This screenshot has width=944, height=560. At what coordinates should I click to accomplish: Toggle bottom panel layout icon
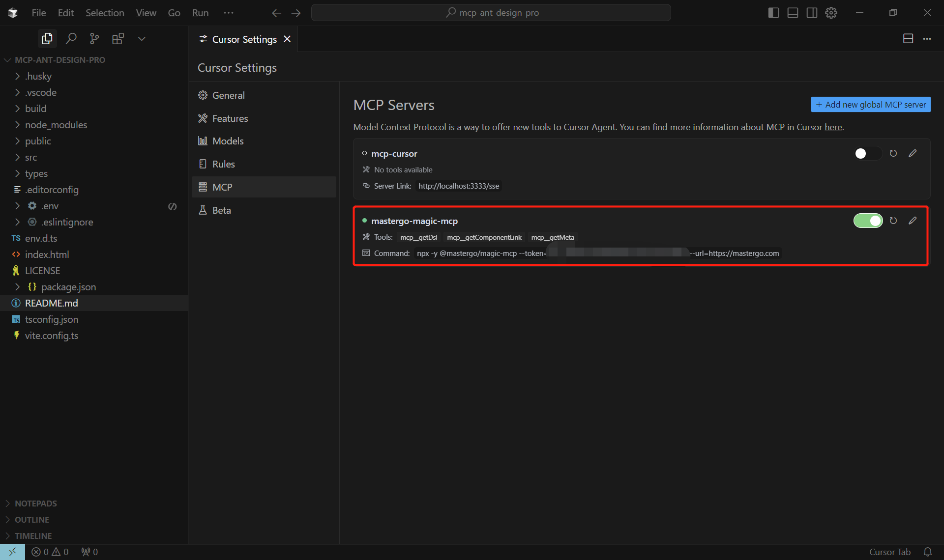(793, 13)
